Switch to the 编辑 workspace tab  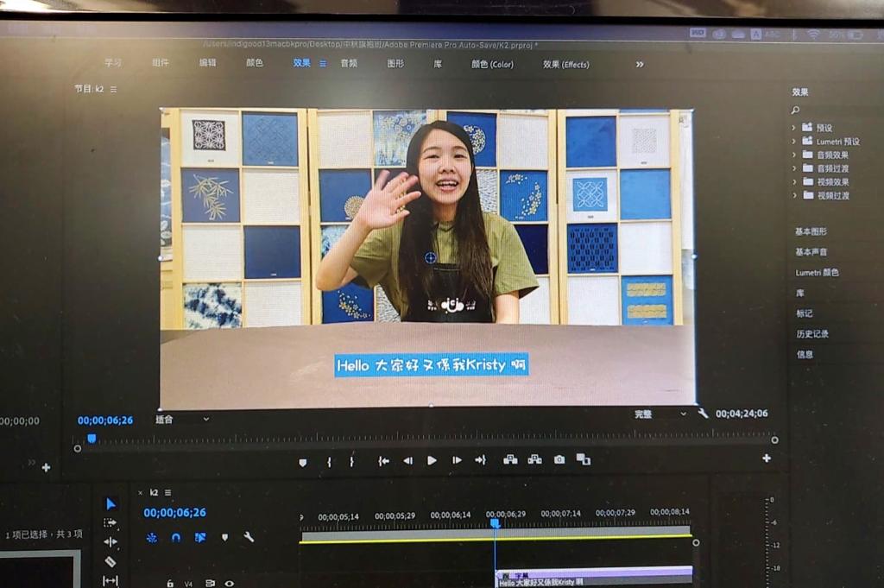pos(208,63)
